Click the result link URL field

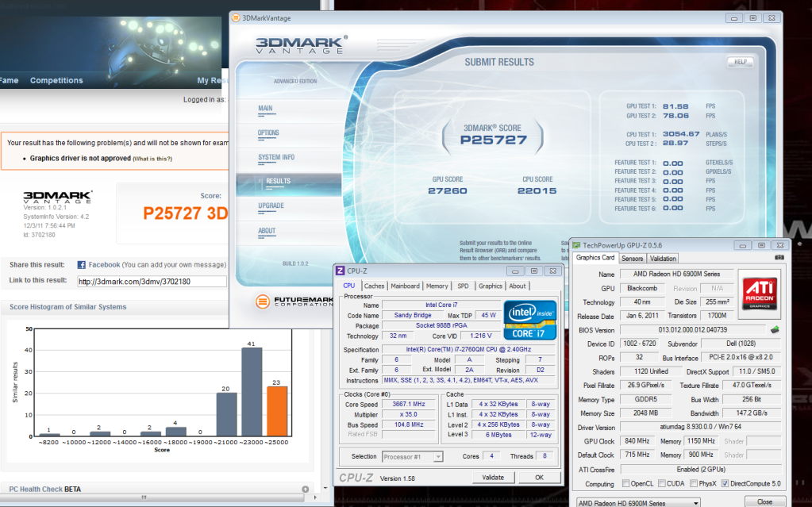tap(152, 281)
